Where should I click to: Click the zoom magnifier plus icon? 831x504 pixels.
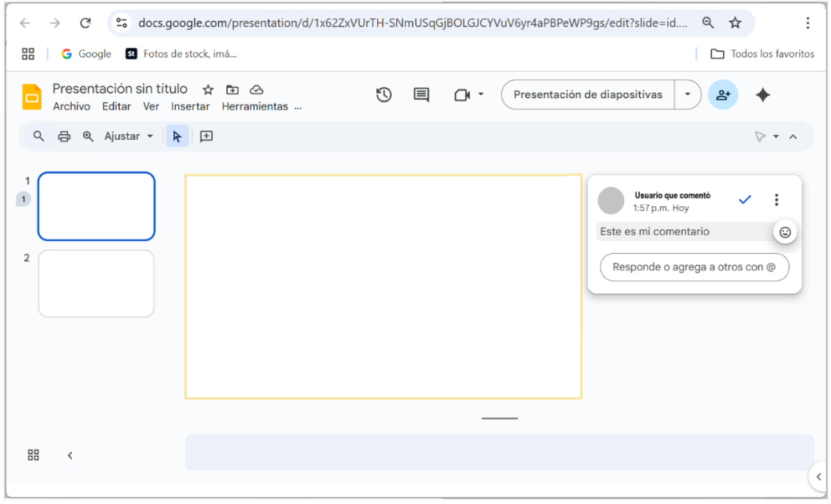pyautogui.click(x=88, y=137)
